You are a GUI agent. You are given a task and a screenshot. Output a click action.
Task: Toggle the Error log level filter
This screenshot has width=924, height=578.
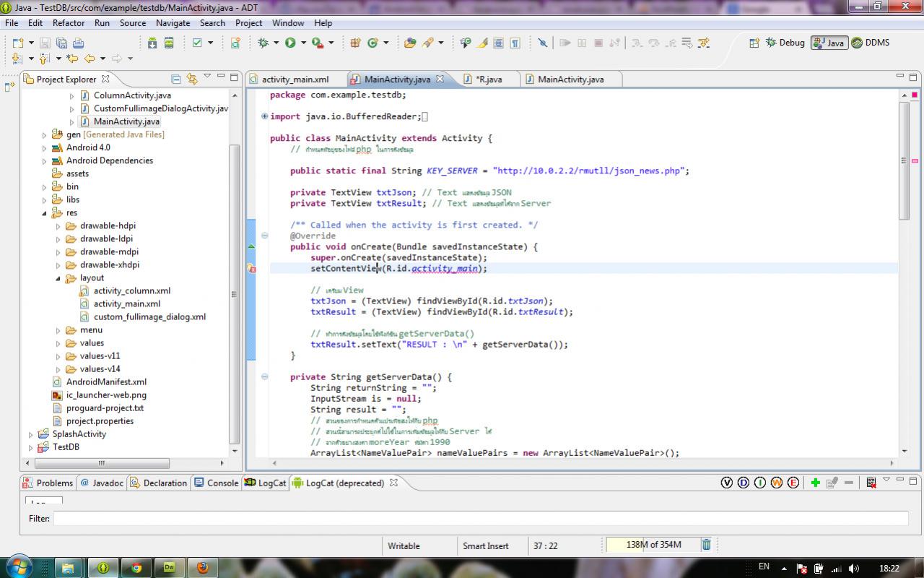pos(793,483)
